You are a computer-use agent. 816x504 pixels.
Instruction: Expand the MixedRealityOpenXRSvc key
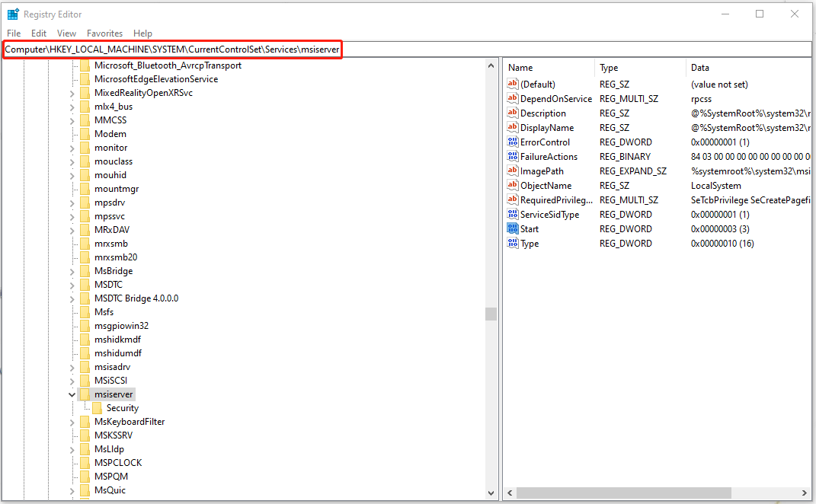pyautogui.click(x=72, y=93)
